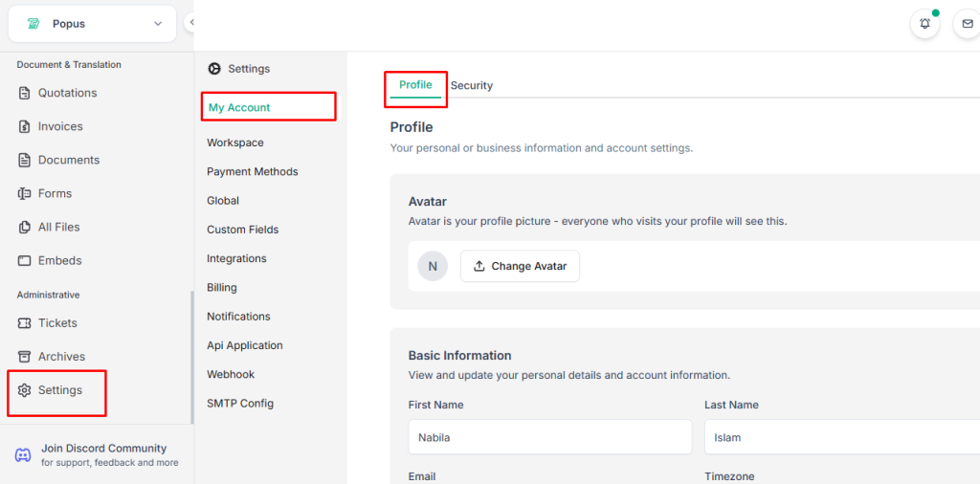Viewport: 980px width, 484px height.
Task: Click the notifications bell icon
Action: click(x=924, y=25)
